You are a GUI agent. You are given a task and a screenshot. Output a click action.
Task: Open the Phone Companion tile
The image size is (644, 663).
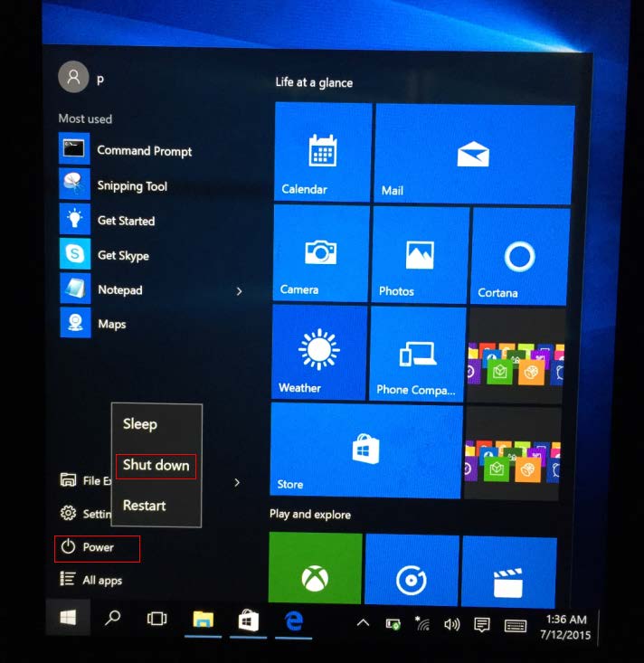coord(417,354)
